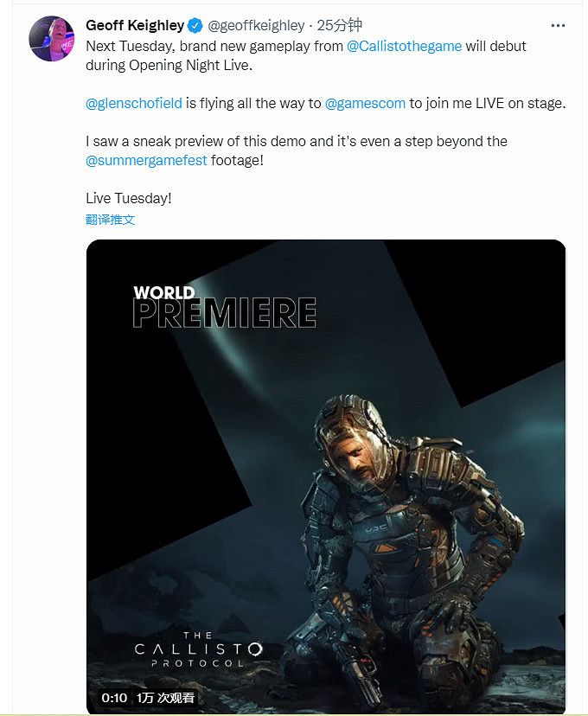Screen dimensions: 588x716
Task: Click the 1万 次观看 view count
Action: (165, 697)
